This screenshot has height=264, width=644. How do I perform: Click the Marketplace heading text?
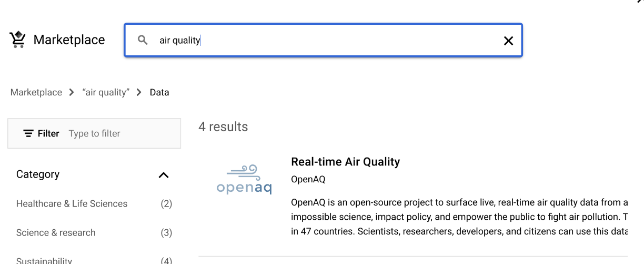point(69,40)
